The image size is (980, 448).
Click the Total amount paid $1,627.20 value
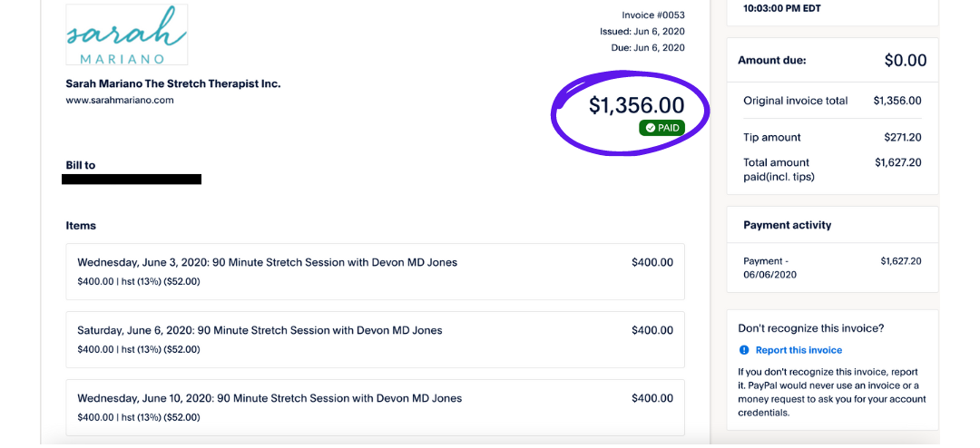pyautogui.click(x=897, y=163)
